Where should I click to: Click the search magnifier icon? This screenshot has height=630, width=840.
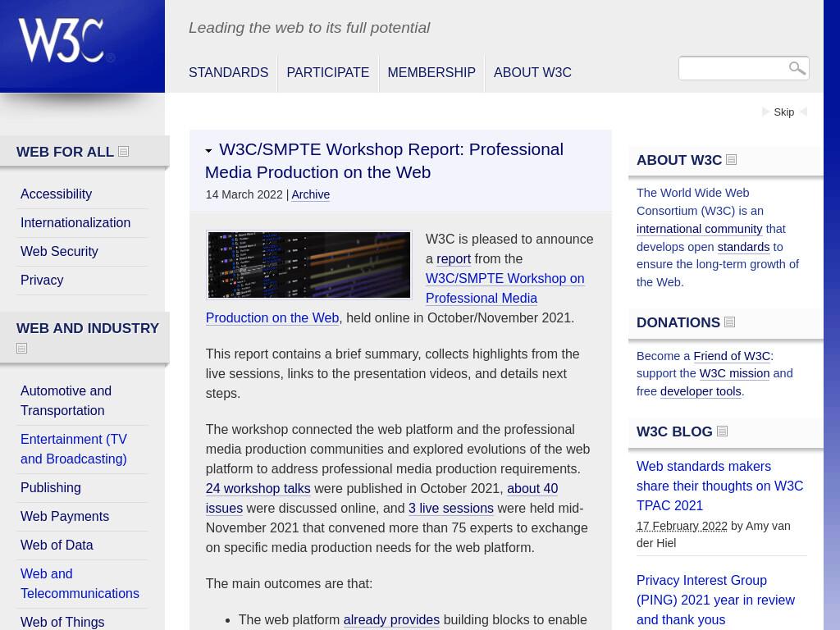pos(797,68)
